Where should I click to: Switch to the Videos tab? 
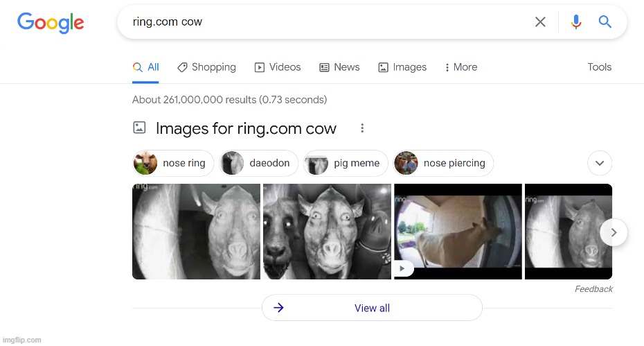pos(278,67)
